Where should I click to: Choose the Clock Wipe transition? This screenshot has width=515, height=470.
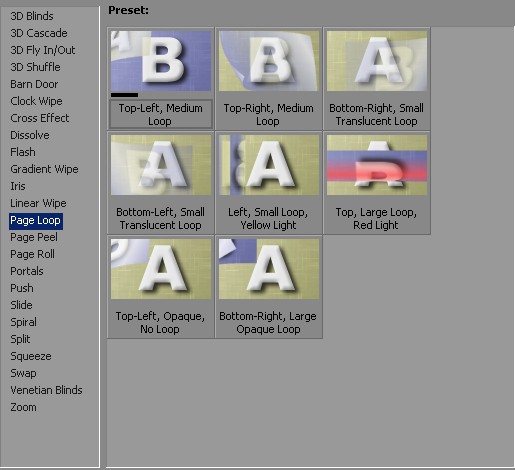(36, 101)
